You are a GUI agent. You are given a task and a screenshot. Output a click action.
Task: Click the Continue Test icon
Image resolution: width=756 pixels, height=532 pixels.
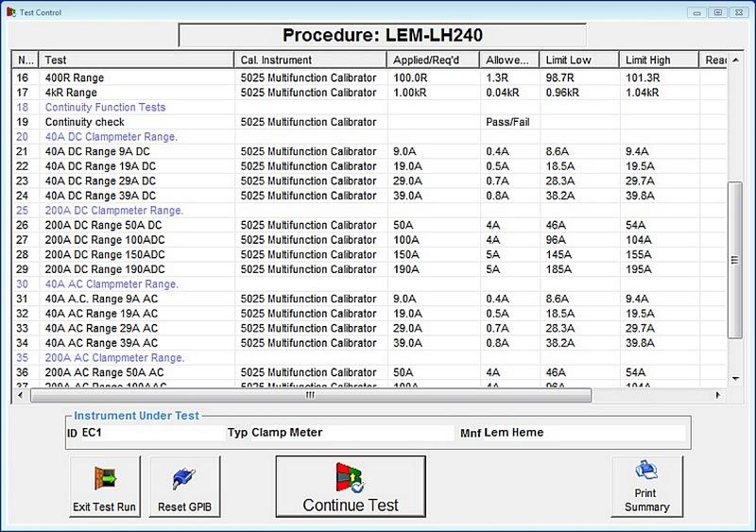click(x=351, y=477)
